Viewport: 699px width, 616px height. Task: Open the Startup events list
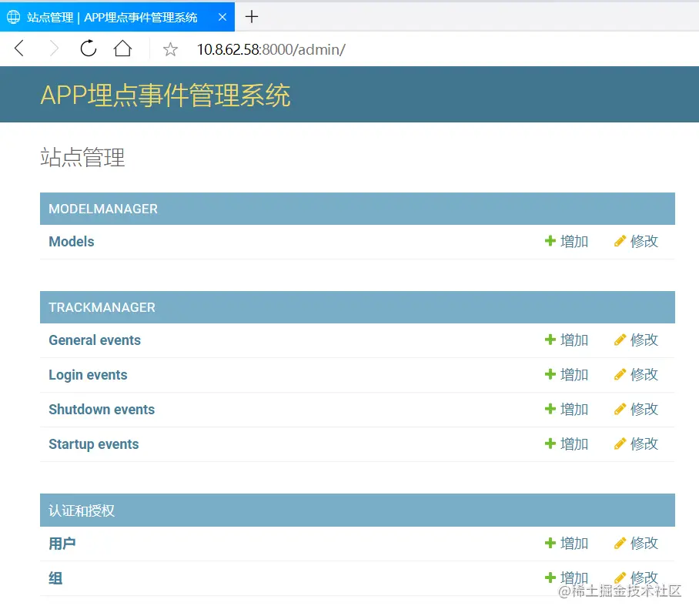pos(94,444)
